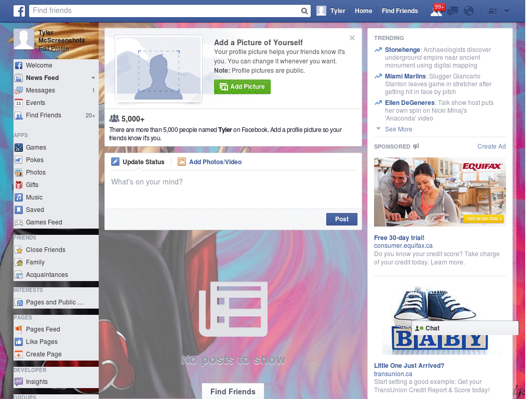Image resolution: width=532 pixels, height=399 pixels.
Task: Dismiss the Add a Picture card
Action: [352, 38]
